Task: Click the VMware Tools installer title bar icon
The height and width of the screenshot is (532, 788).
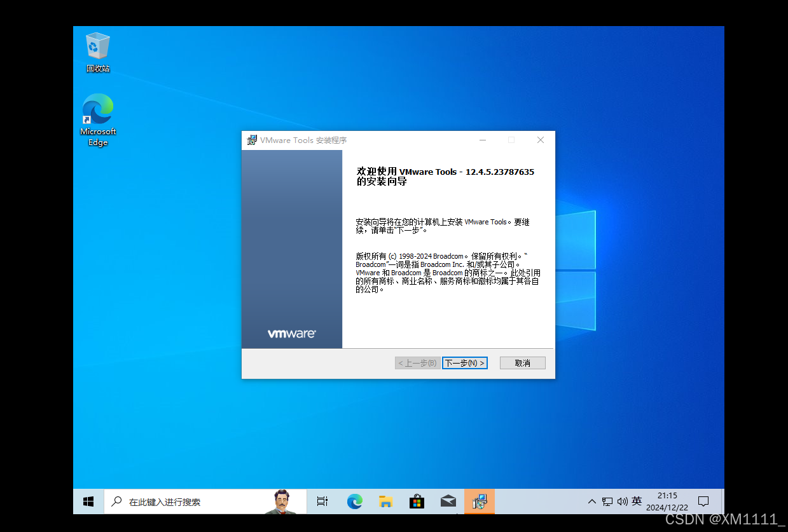Action: point(252,140)
